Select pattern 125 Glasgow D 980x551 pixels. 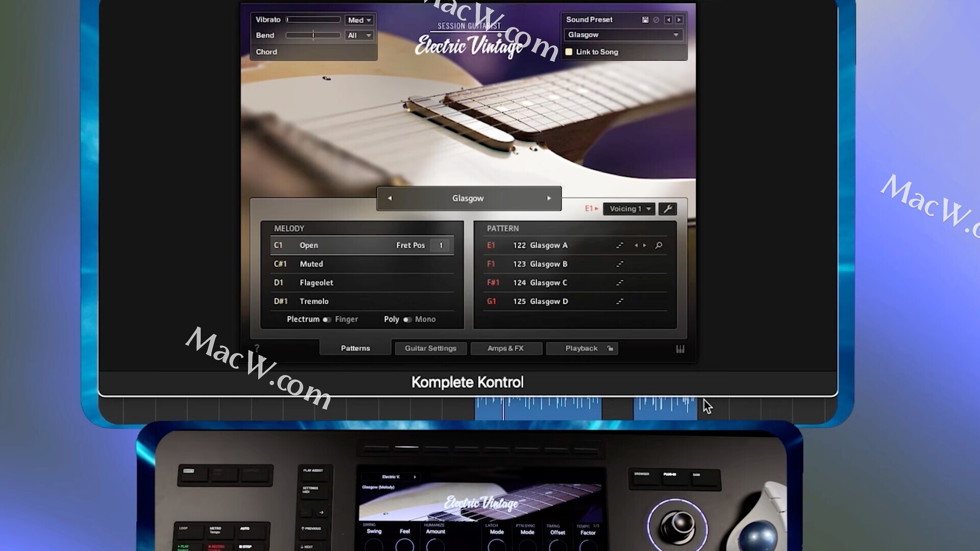click(x=575, y=302)
